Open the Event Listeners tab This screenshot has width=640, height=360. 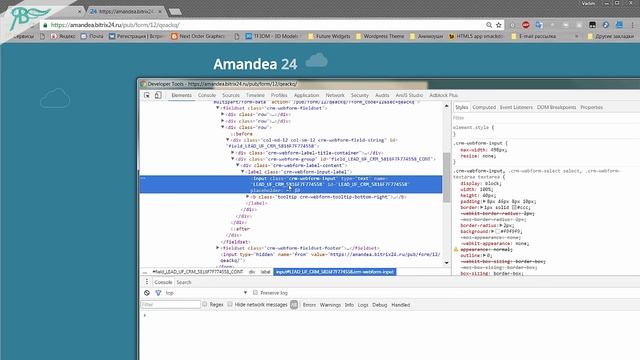(516, 107)
